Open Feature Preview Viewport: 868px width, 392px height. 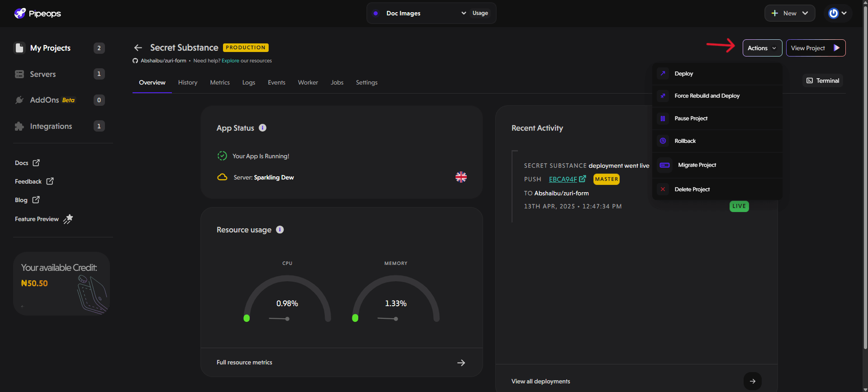pyautogui.click(x=43, y=219)
